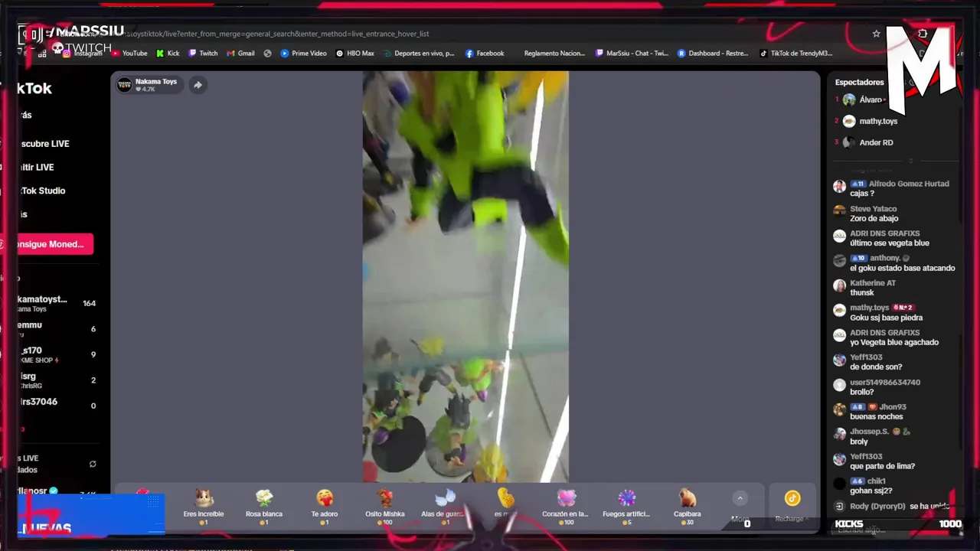Click user514986634740 chat username
This screenshot has height=551, width=980.
point(885,382)
